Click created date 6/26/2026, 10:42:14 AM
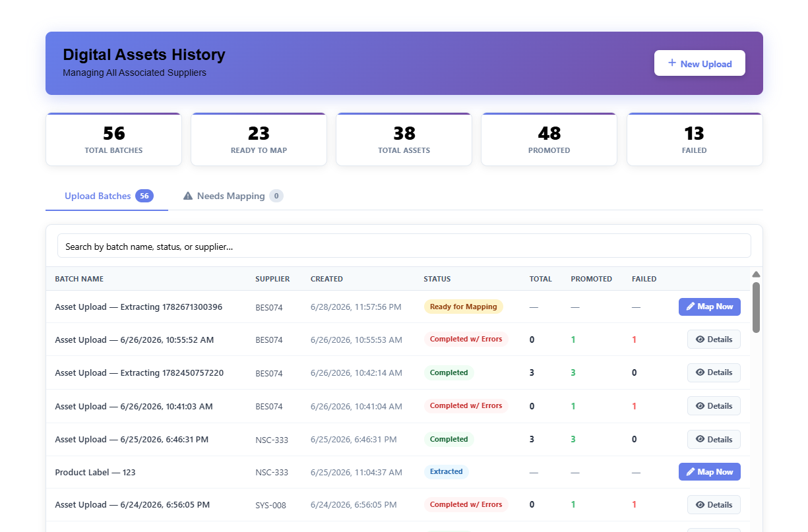Viewport: 808px width, 532px height. tap(356, 373)
